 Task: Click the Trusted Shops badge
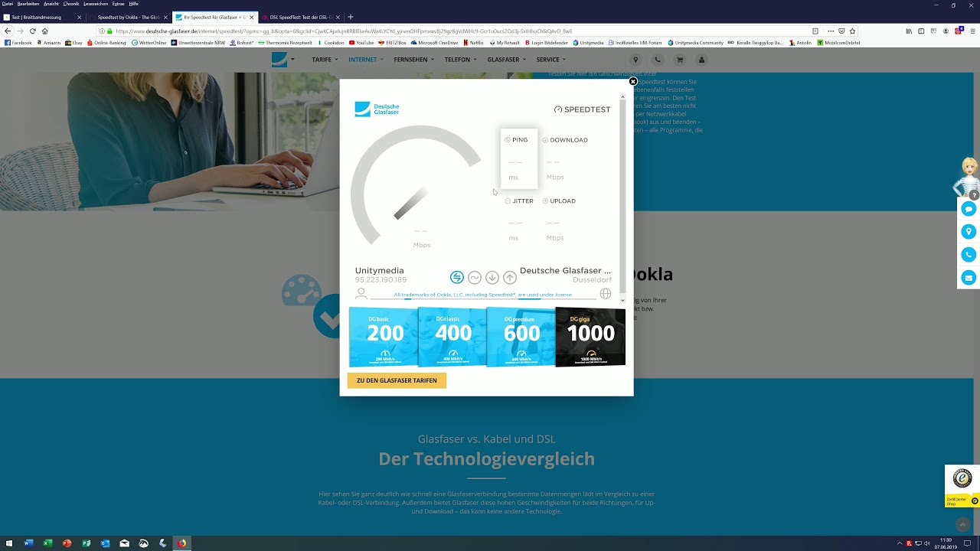pyautogui.click(x=962, y=486)
